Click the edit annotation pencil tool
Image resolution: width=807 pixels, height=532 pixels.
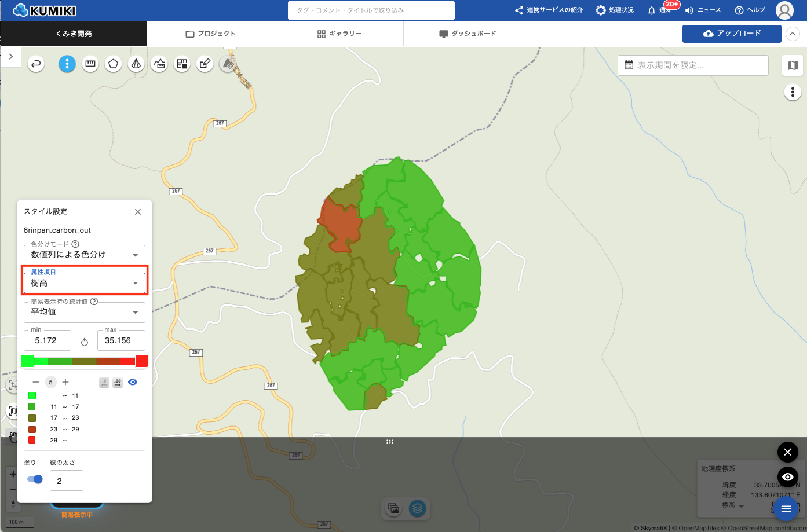(x=205, y=64)
